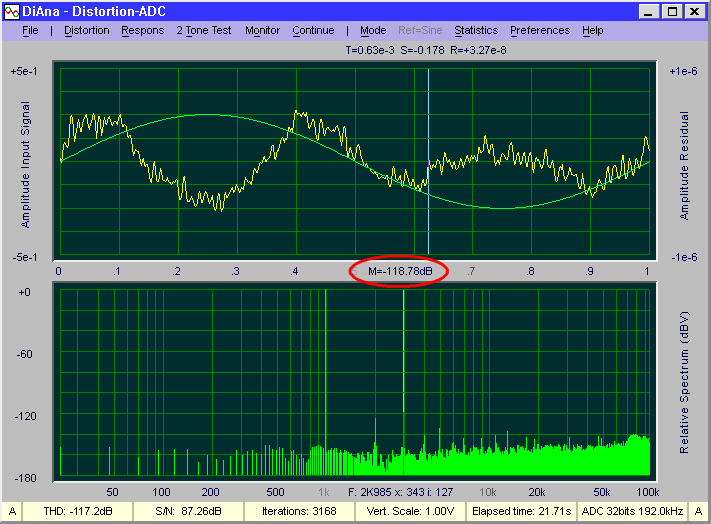The height and width of the screenshot is (524, 711).
Task: Click the Amplitude Residual axis title
Action: click(684, 165)
